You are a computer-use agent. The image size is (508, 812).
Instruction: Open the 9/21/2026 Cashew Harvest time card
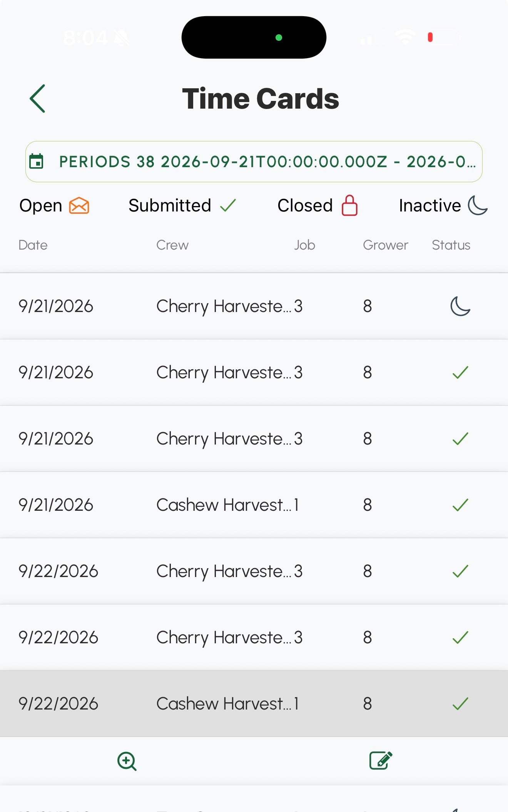[254, 505]
